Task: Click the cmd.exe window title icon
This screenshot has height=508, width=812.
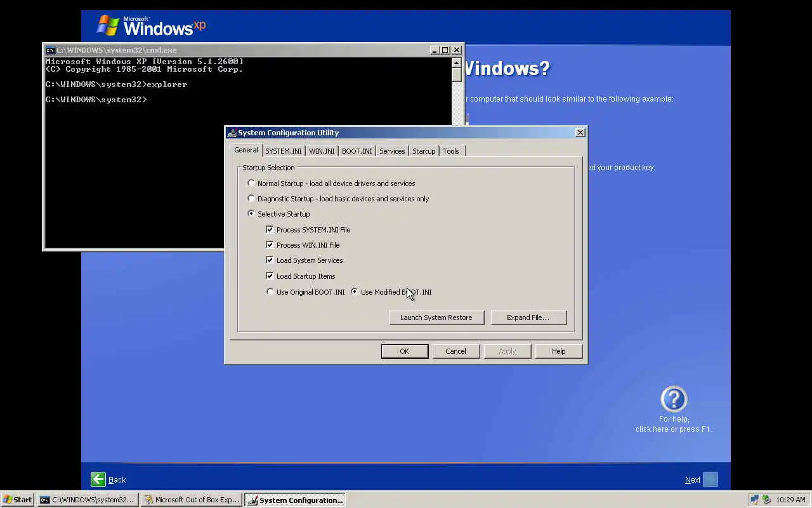Action: click(50, 50)
